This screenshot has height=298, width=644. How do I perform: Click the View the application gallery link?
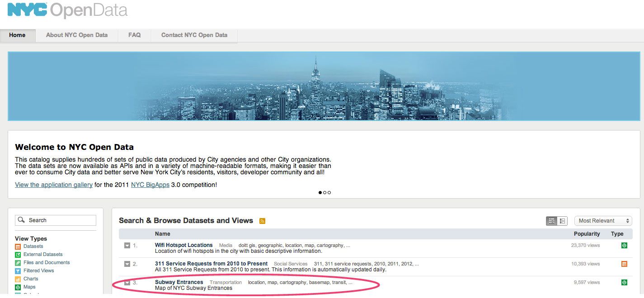click(53, 185)
